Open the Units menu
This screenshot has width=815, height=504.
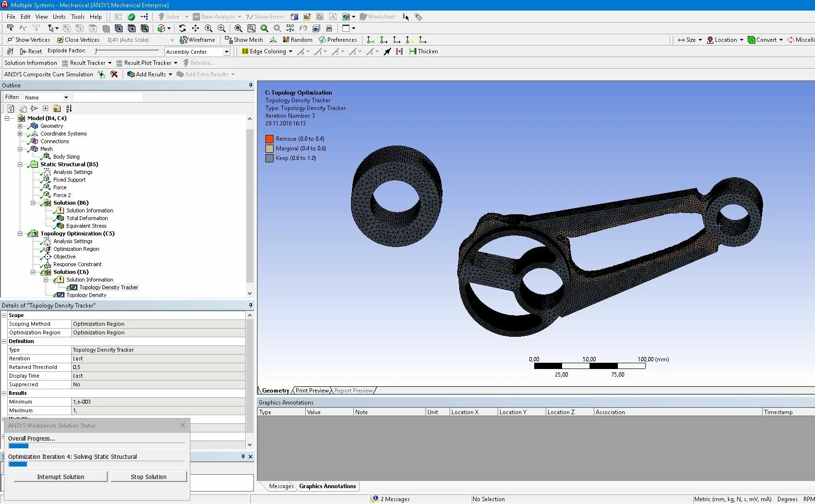(x=59, y=17)
